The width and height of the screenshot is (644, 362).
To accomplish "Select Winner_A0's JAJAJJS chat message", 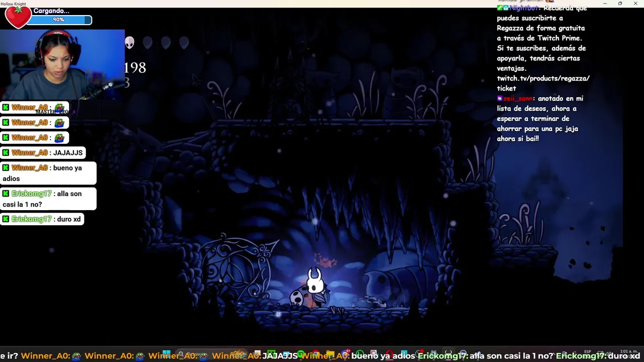I will point(42,152).
